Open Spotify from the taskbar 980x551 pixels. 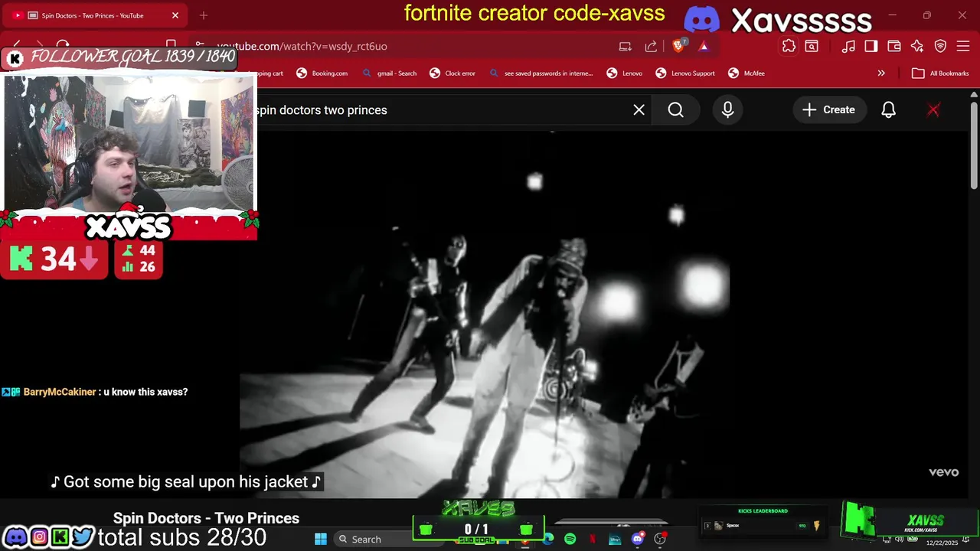tap(570, 540)
